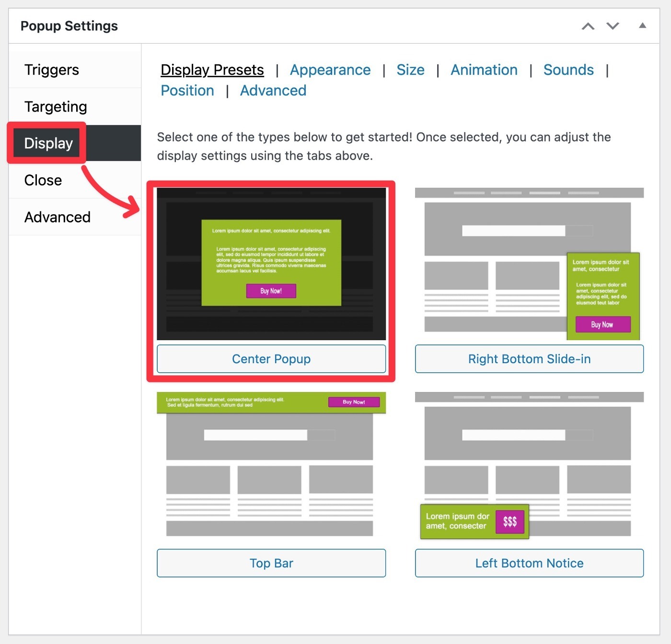The image size is (671, 644).
Task: Choose the Left Bottom Notice button
Action: click(529, 563)
